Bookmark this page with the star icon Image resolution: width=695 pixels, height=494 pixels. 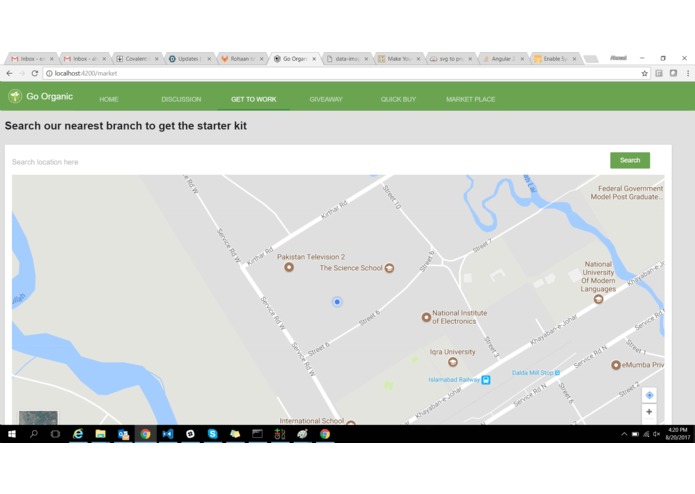click(x=644, y=73)
